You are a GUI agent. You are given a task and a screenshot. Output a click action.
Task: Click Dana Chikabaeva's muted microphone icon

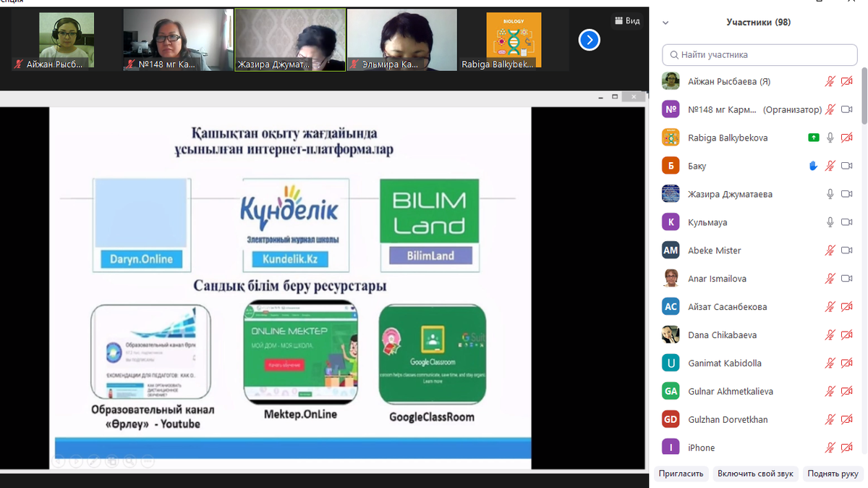(x=830, y=335)
